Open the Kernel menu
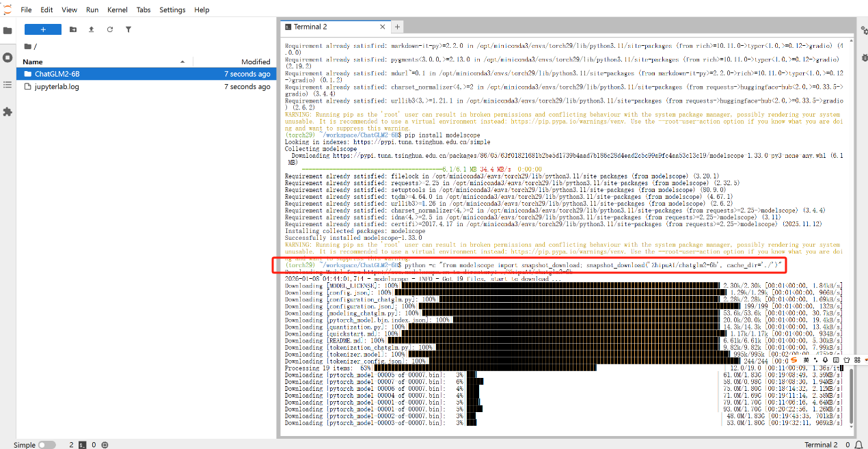The height and width of the screenshot is (449, 868). 118,10
